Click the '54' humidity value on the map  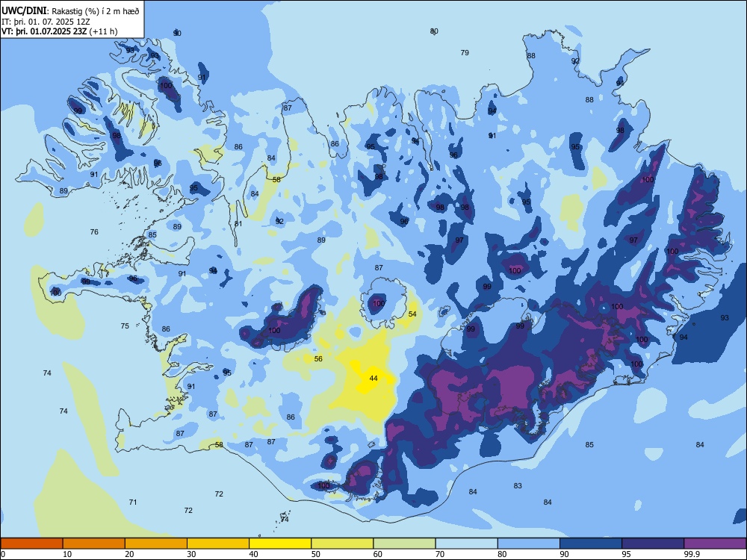412,314
